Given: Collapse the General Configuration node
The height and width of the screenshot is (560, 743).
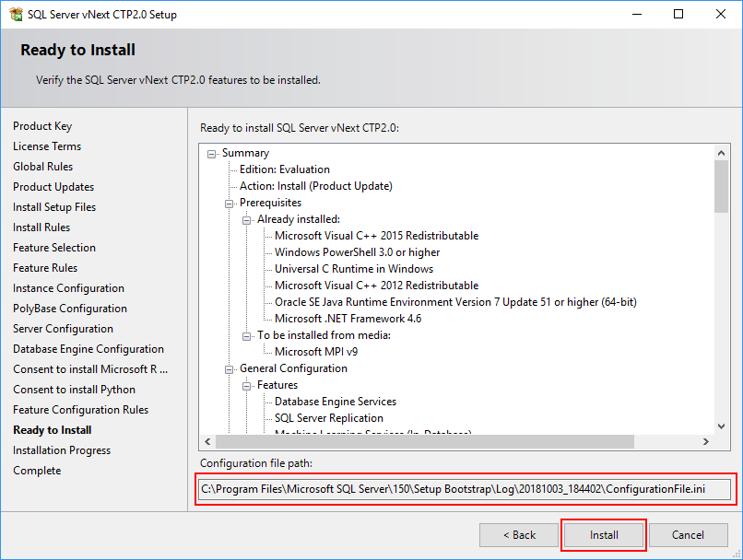Looking at the screenshot, I should click(x=228, y=368).
